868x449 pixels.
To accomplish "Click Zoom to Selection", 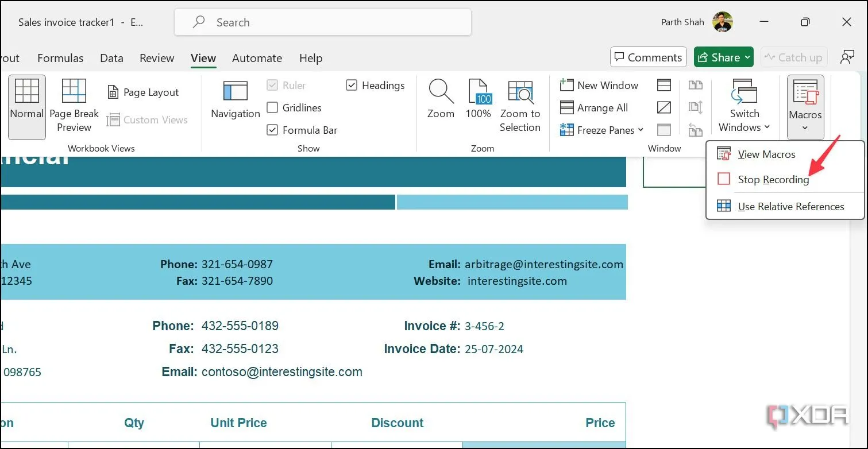I will click(x=520, y=107).
